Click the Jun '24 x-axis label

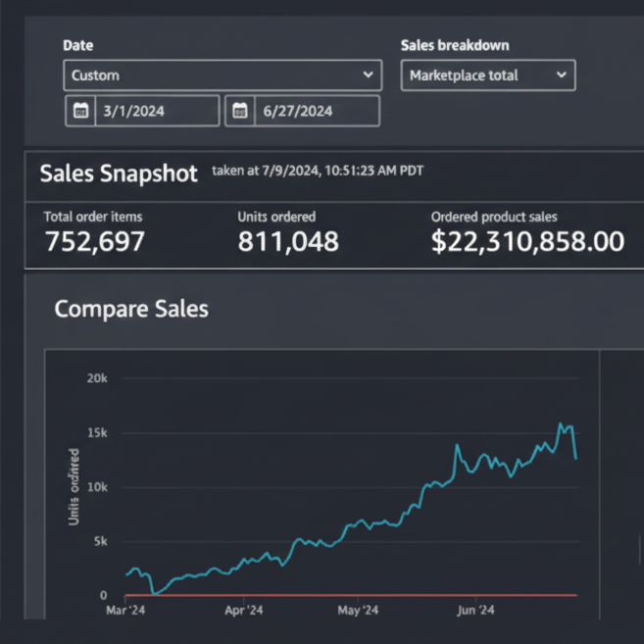[x=475, y=611]
